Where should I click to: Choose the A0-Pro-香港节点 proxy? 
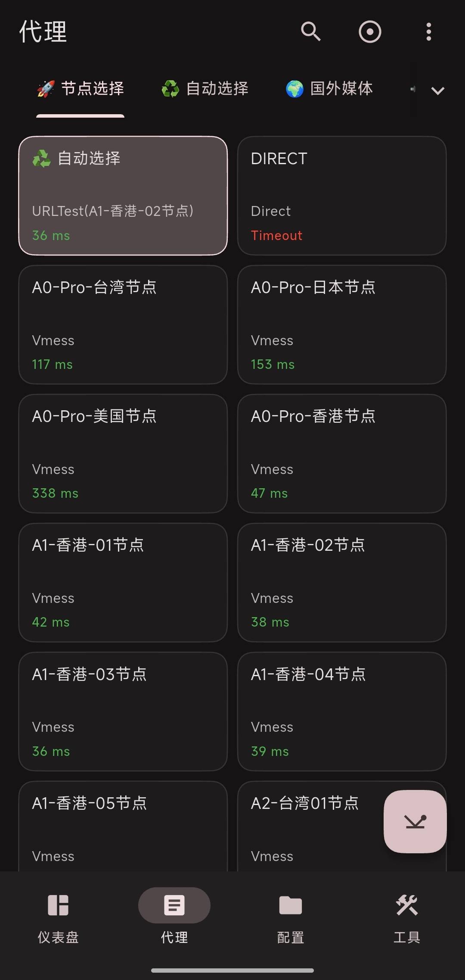(342, 453)
